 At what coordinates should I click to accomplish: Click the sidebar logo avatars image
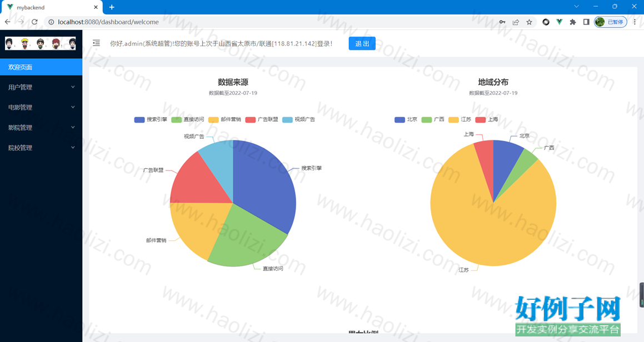(40, 43)
